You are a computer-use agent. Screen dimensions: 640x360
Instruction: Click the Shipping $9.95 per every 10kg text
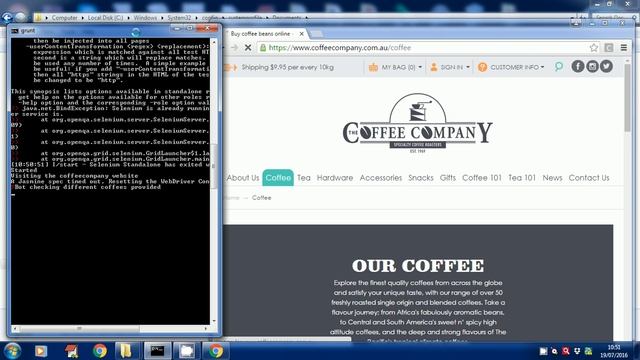pyautogui.click(x=287, y=67)
